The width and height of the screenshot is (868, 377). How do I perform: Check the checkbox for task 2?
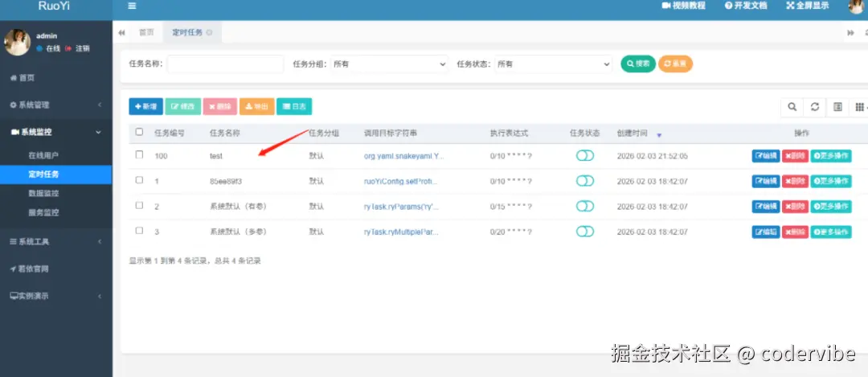coord(140,206)
